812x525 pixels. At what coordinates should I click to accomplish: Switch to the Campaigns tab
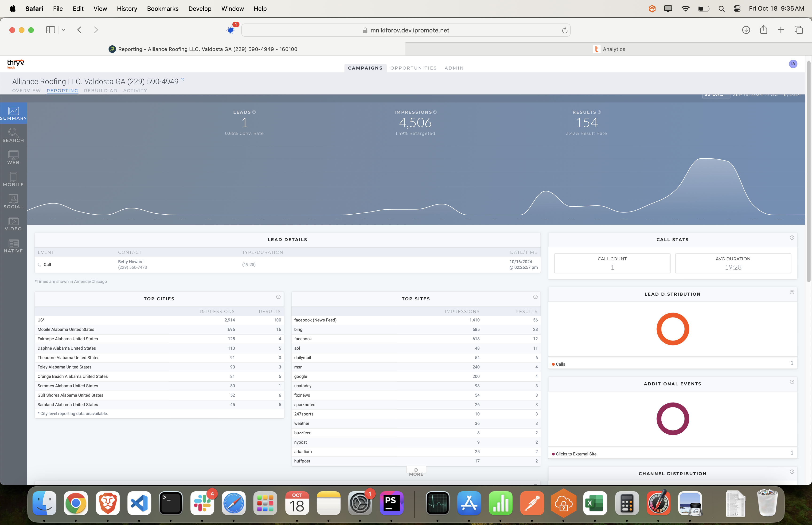[x=365, y=68]
